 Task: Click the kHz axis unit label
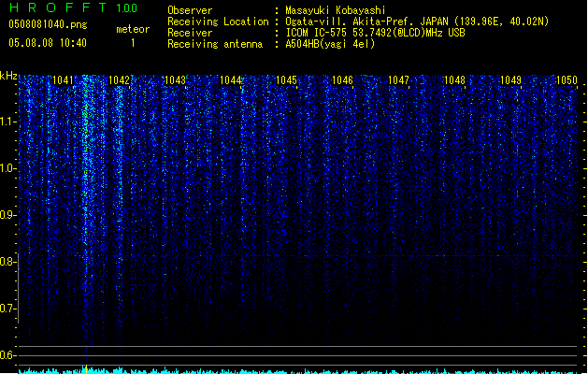[x=8, y=76]
